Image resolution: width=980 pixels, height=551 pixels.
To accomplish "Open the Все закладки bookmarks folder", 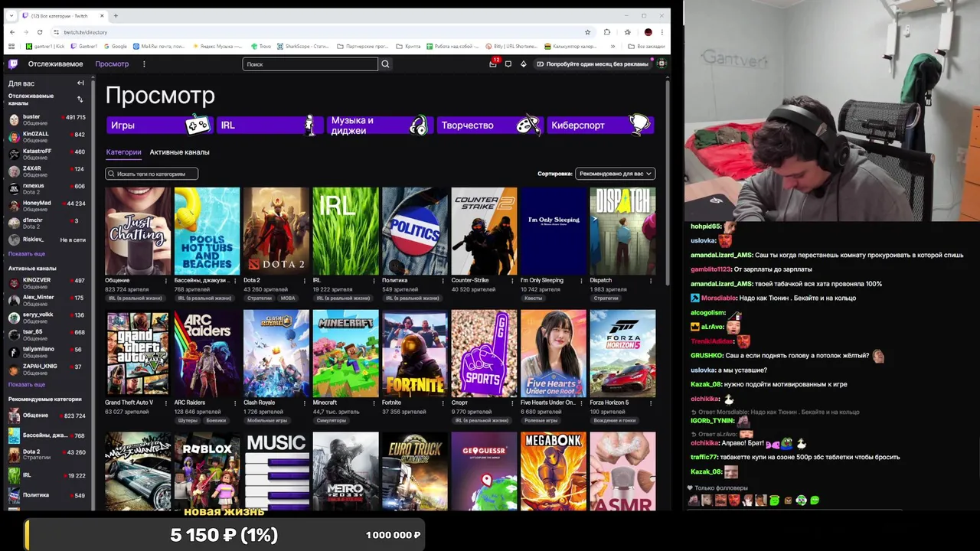I will point(646,47).
